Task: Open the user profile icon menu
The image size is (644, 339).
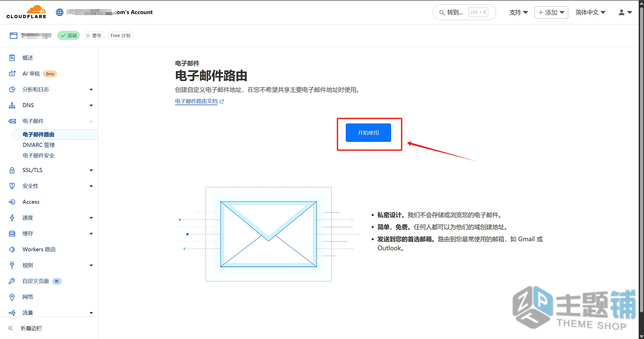Action: tap(625, 12)
